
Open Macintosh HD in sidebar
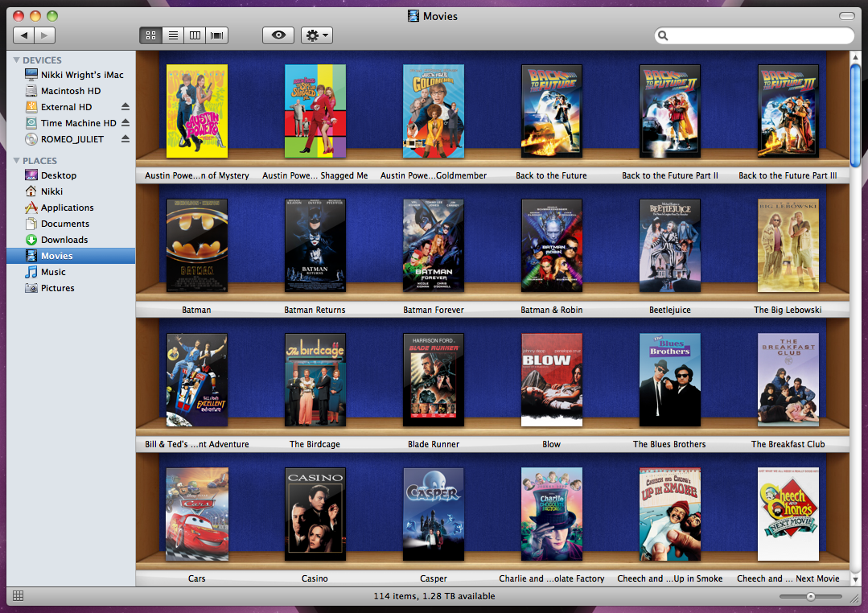point(71,91)
